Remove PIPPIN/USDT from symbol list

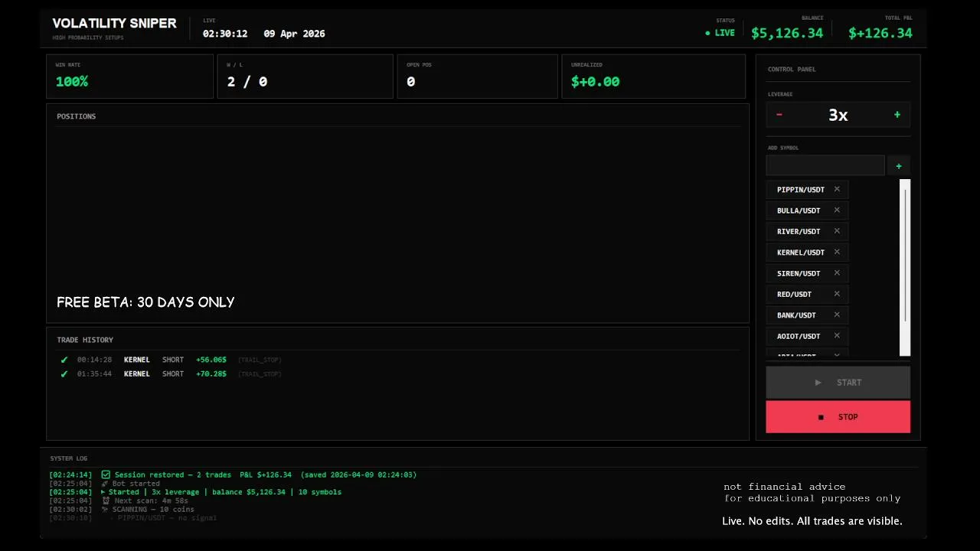[x=837, y=189]
